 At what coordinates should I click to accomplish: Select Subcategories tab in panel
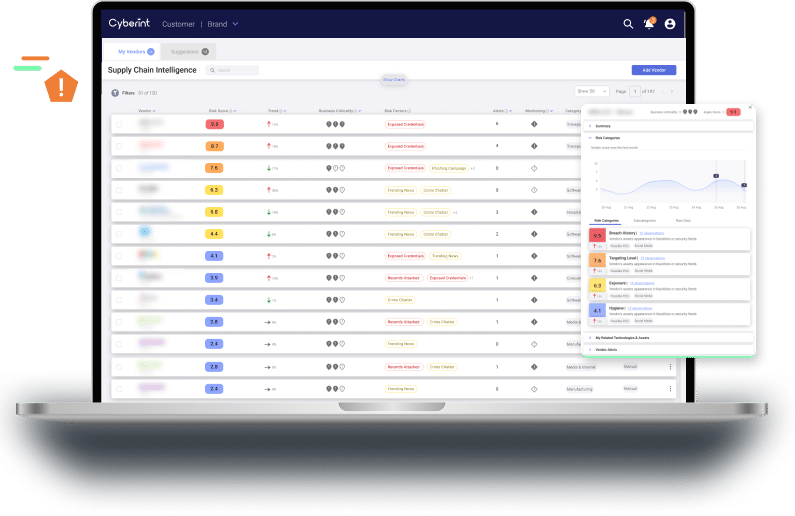click(644, 221)
